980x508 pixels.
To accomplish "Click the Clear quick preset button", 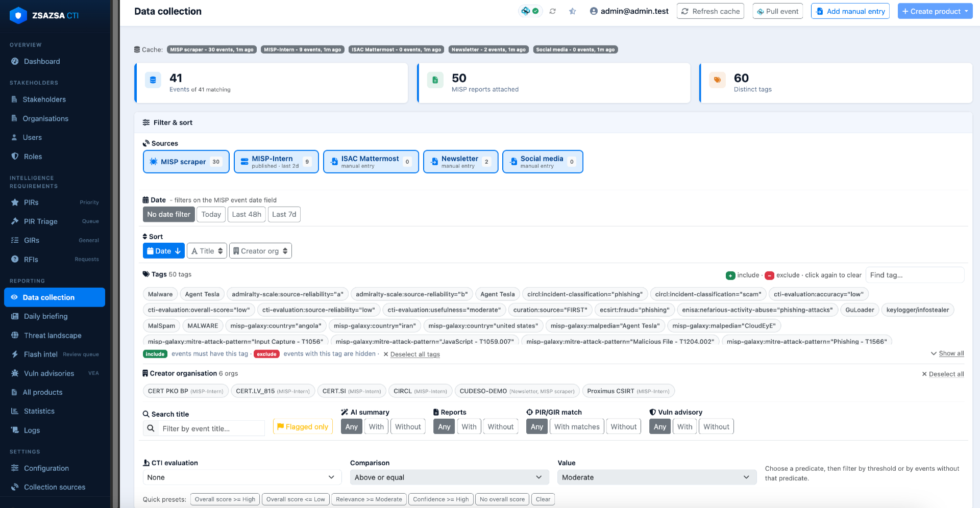I will pos(543,499).
